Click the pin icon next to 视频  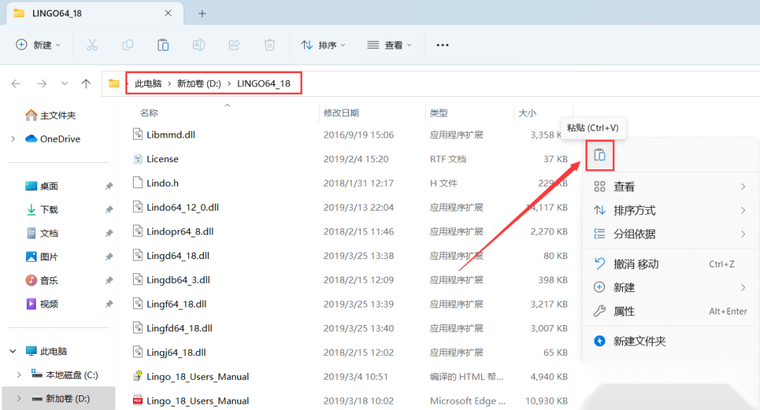[109, 304]
